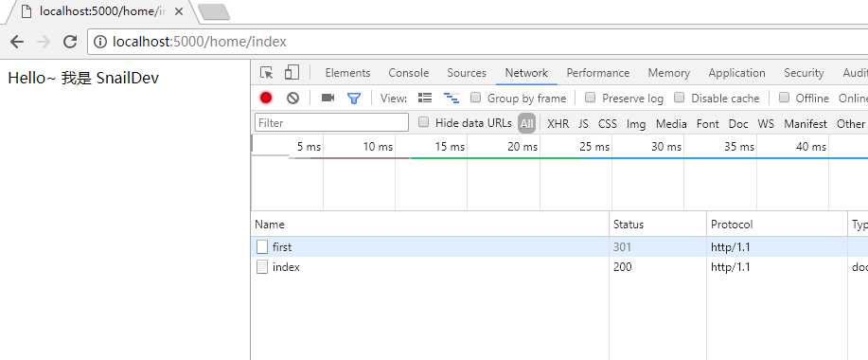Focus the network Filter text box
The width and height of the screenshot is (868, 360).
point(331,123)
